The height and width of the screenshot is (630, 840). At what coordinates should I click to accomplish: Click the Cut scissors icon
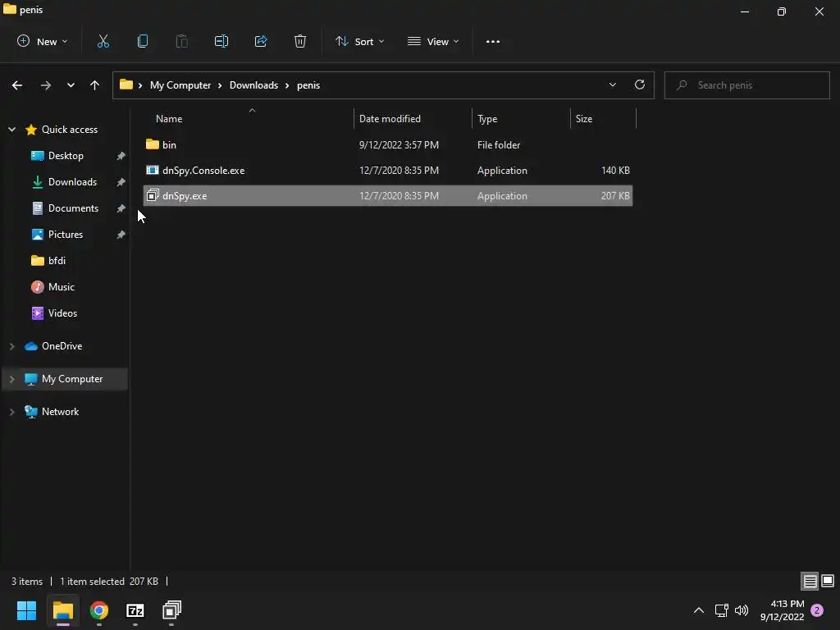[x=103, y=41]
